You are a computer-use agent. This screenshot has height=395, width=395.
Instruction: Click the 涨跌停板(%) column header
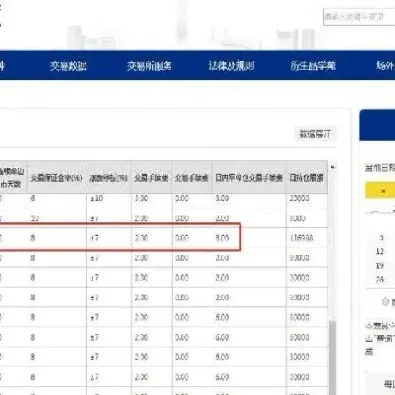click(x=109, y=178)
